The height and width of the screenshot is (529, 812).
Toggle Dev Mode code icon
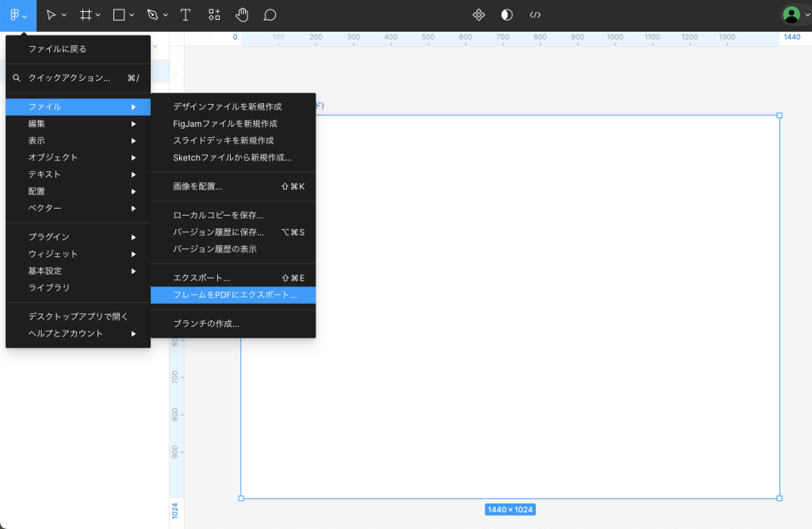[535, 15]
